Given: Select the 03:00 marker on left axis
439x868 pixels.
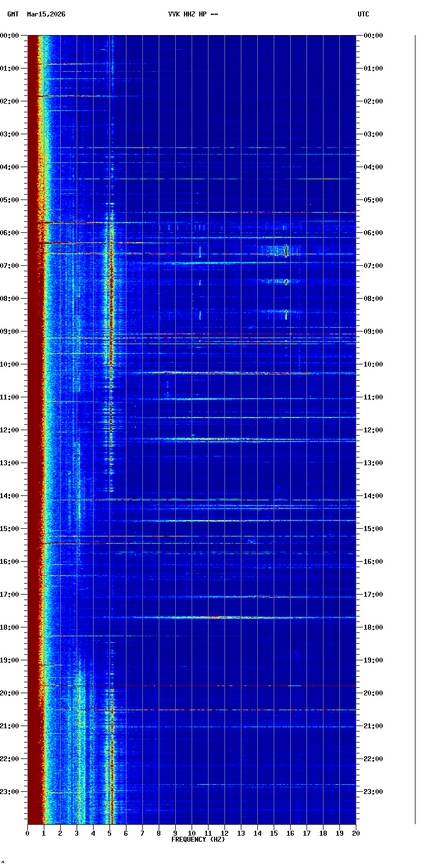Looking at the screenshot, I should coord(10,134).
